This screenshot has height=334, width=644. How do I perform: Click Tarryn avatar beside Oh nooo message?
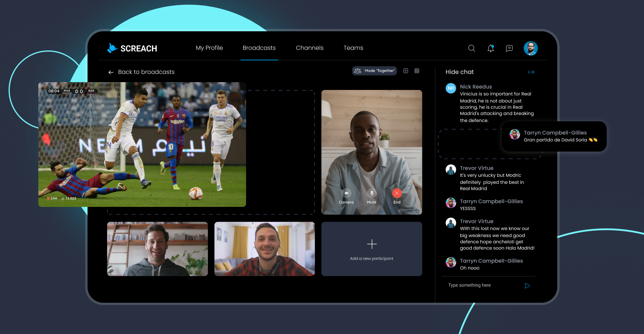(451, 262)
